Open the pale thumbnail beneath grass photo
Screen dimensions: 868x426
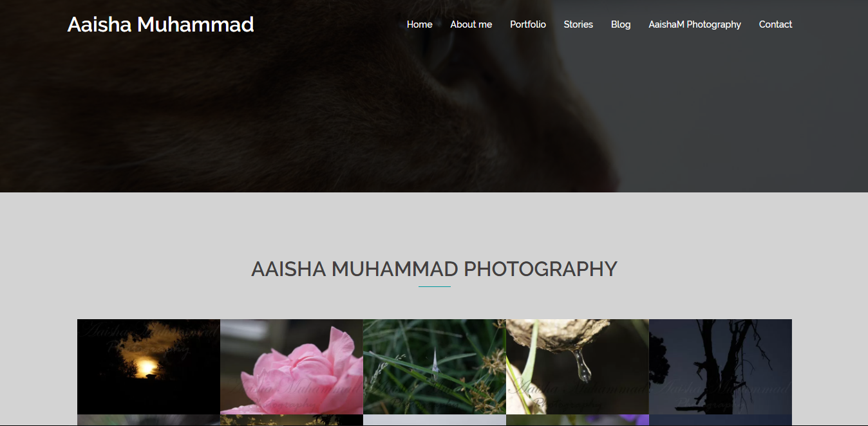pos(435,420)
